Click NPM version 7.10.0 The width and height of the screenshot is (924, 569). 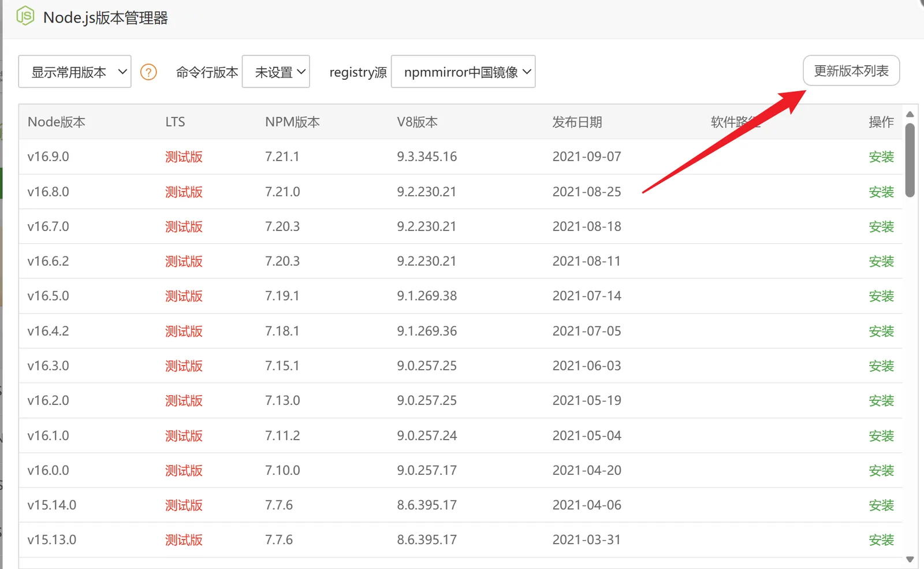(282, 470)
